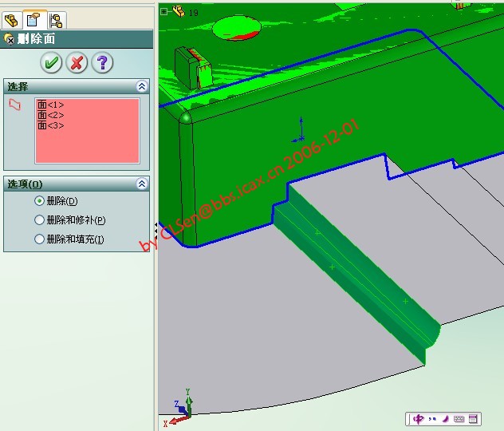The image size is (504, 431).
Task: Toggle IME punctuation mode icon
Action: 432,419
